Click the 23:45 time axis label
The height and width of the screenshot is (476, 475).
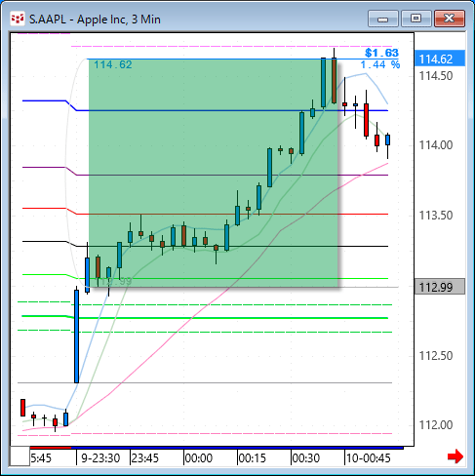(145, 458)
